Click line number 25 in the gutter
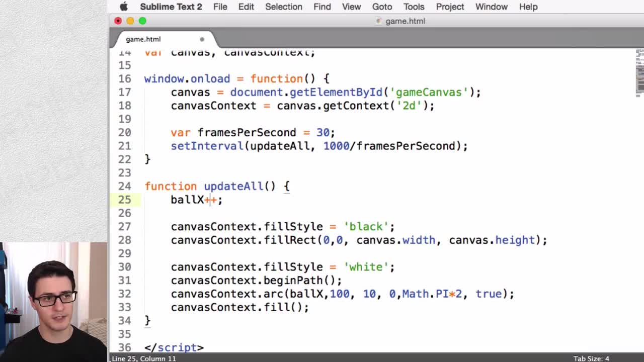644x362 pixels. [124, 200]
